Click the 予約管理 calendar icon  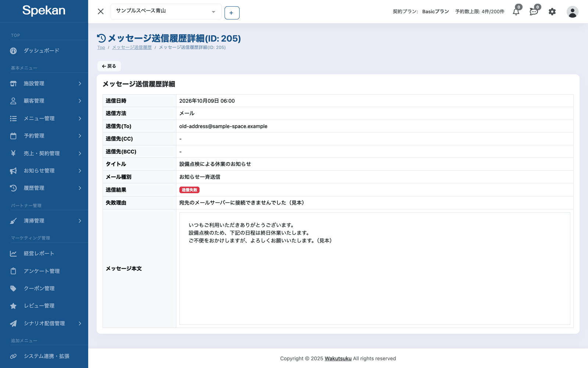coord(13,136)
